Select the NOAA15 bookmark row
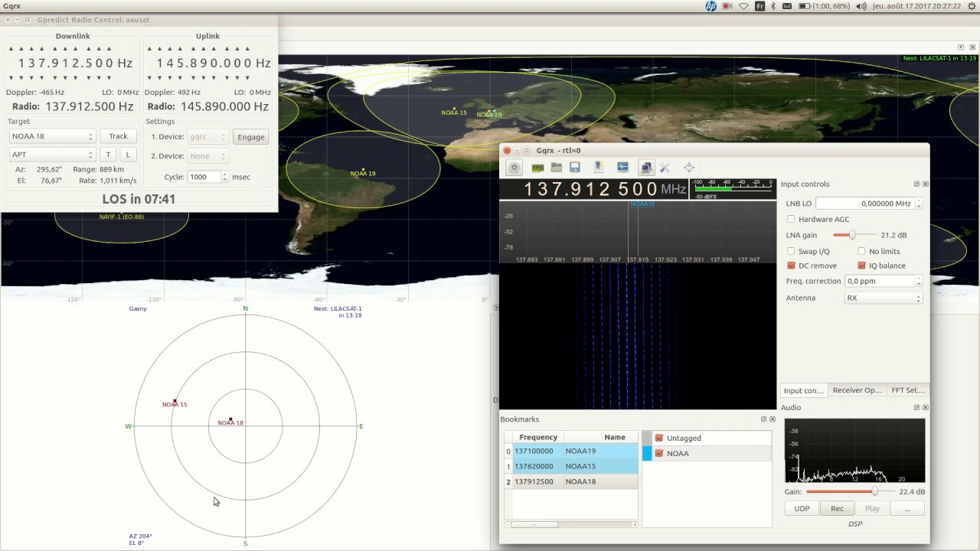The height and width of the screenshot is (551, 980). (x=570, y=466)
